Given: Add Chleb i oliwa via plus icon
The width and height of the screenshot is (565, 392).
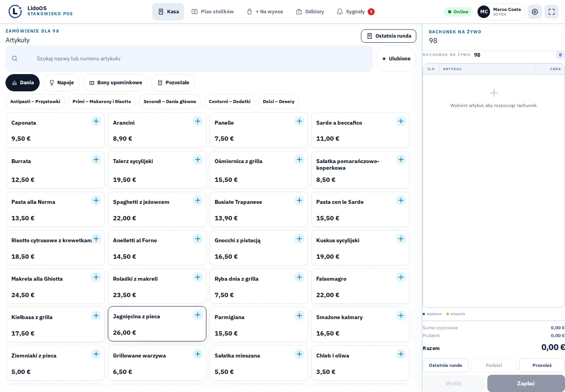Looking at the screenshot, I should pyautogui.click(x=401, y=354).
